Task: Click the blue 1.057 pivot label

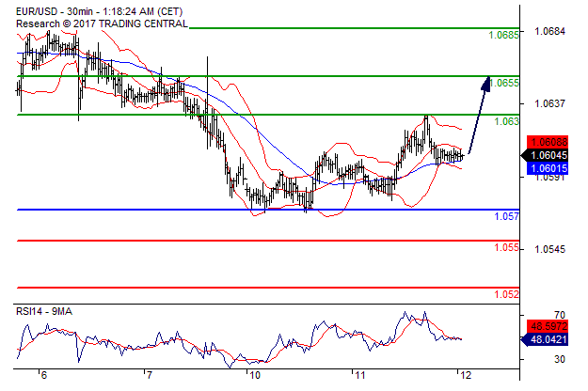Action: [507, 216]
